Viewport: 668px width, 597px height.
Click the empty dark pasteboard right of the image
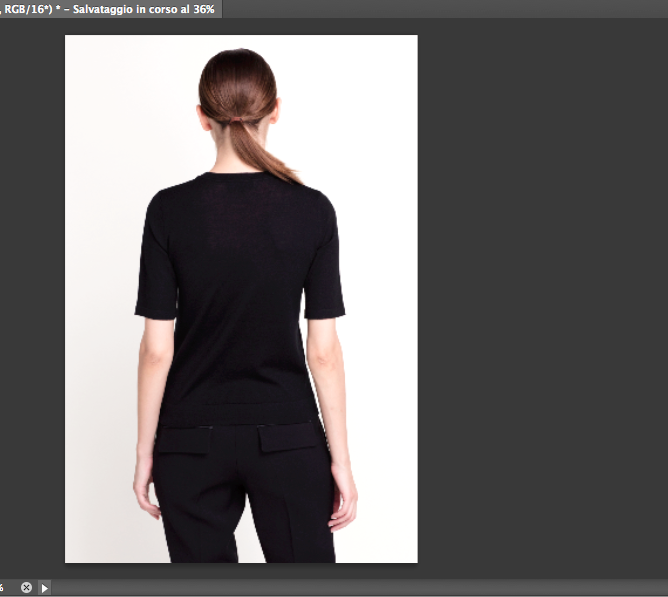click(540, 300)
